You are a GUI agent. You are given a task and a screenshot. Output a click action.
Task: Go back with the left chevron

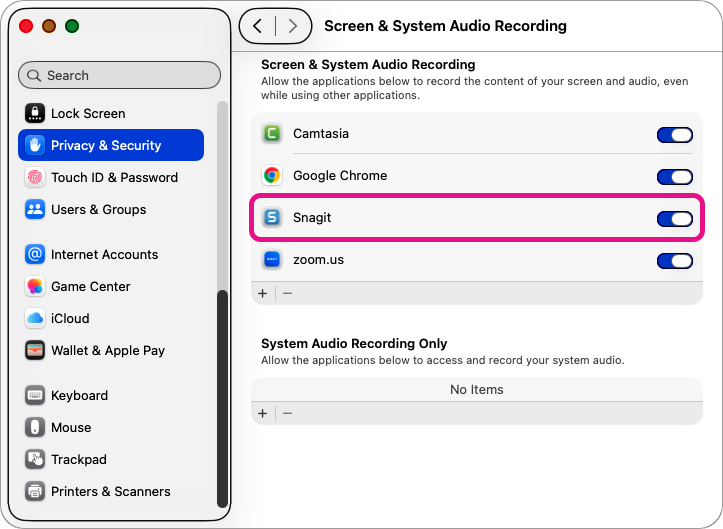click(x=257, y=26)
